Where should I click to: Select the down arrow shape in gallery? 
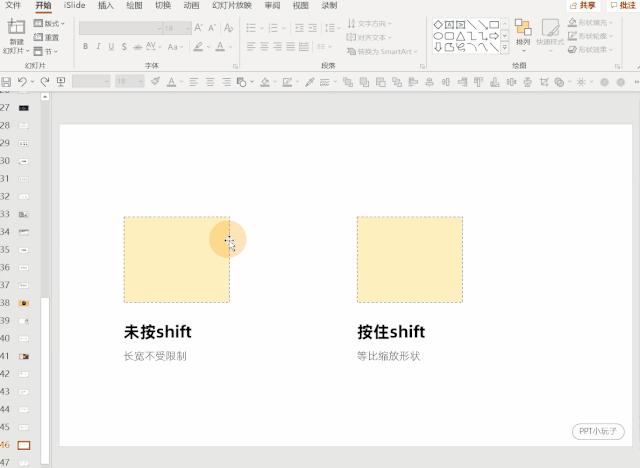(438, 47)
